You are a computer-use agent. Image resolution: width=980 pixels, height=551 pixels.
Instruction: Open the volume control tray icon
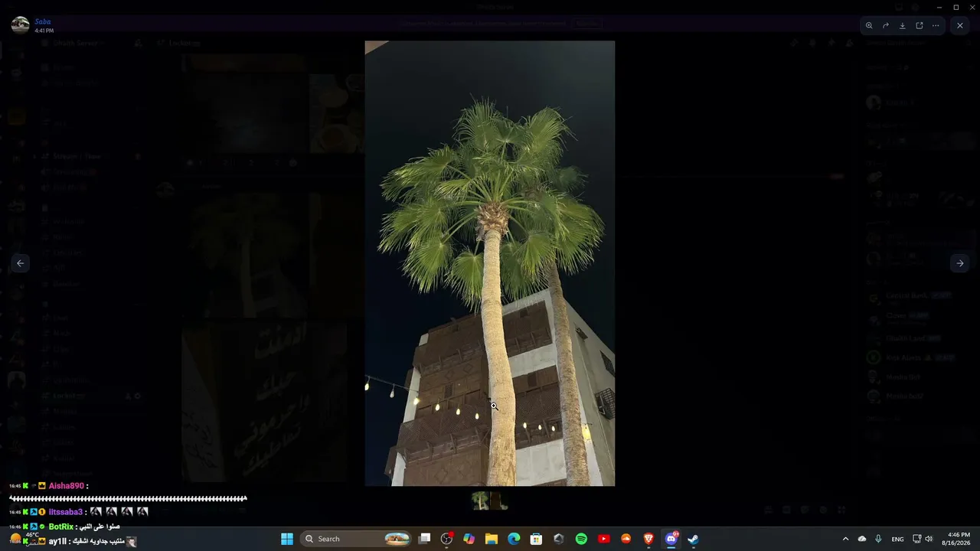pyautogui.click(x=929, y=539)
